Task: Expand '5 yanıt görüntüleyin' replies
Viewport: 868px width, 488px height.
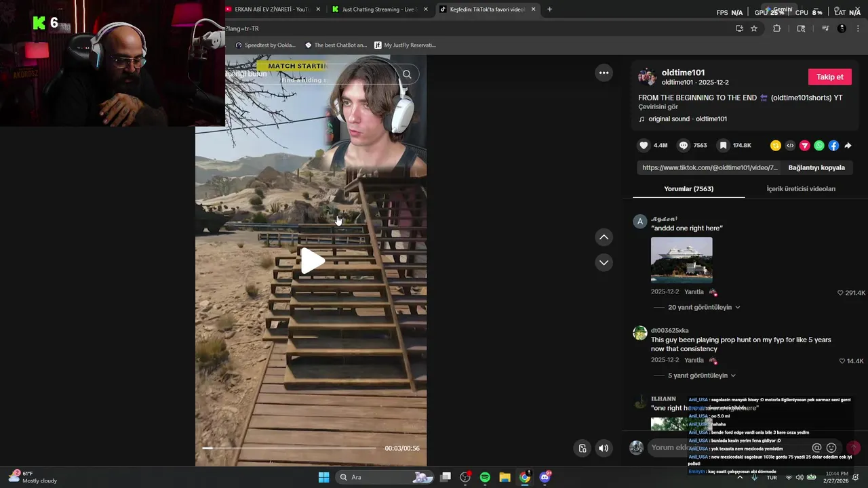Action: 701,375
